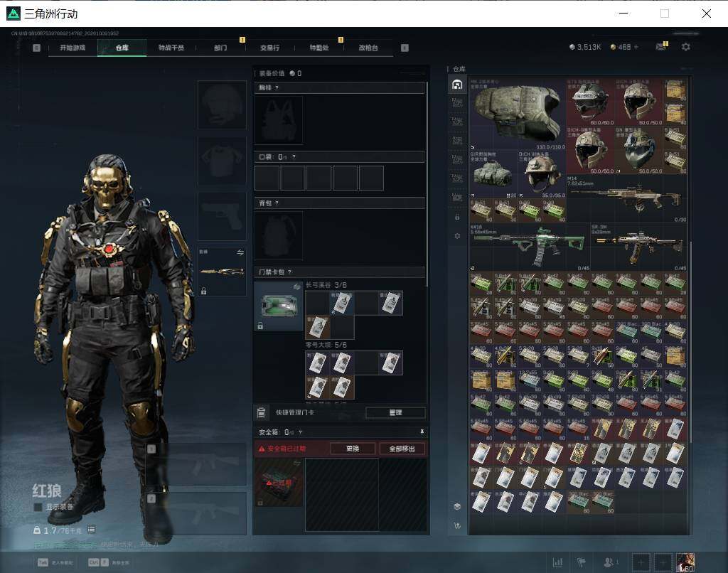Click the 更换 safe box button
This screenshot has height=573, width=728.
point(353,449)
